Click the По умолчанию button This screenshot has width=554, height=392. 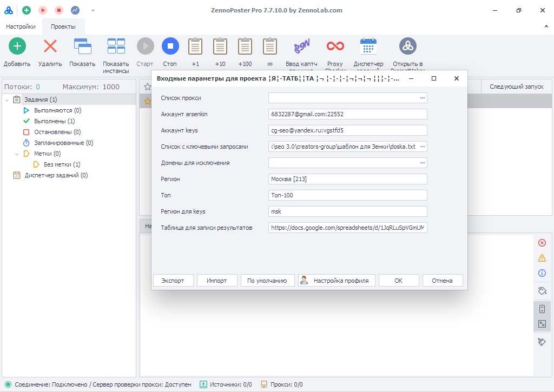point(267,281)
